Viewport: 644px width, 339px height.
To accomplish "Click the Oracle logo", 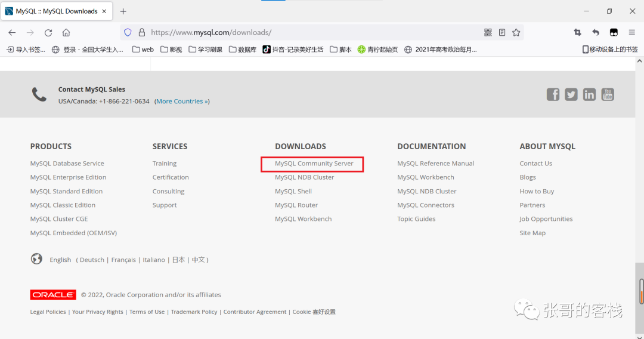I will point(53,295).
